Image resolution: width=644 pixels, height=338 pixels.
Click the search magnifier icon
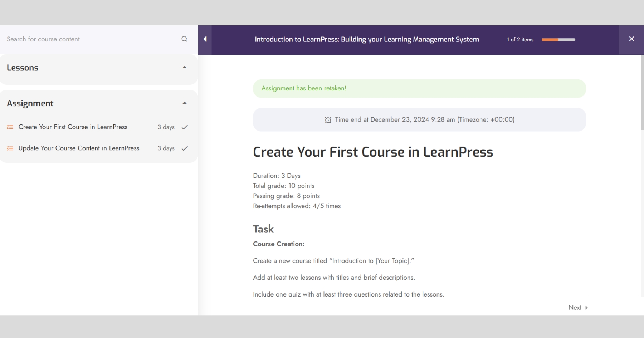pyautogui.click(x=184, y=39)
